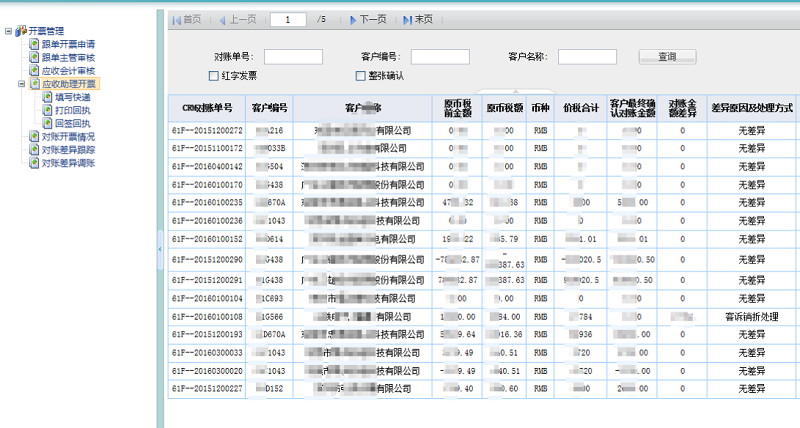Focus the 客户名称 input field

(587, 57)
